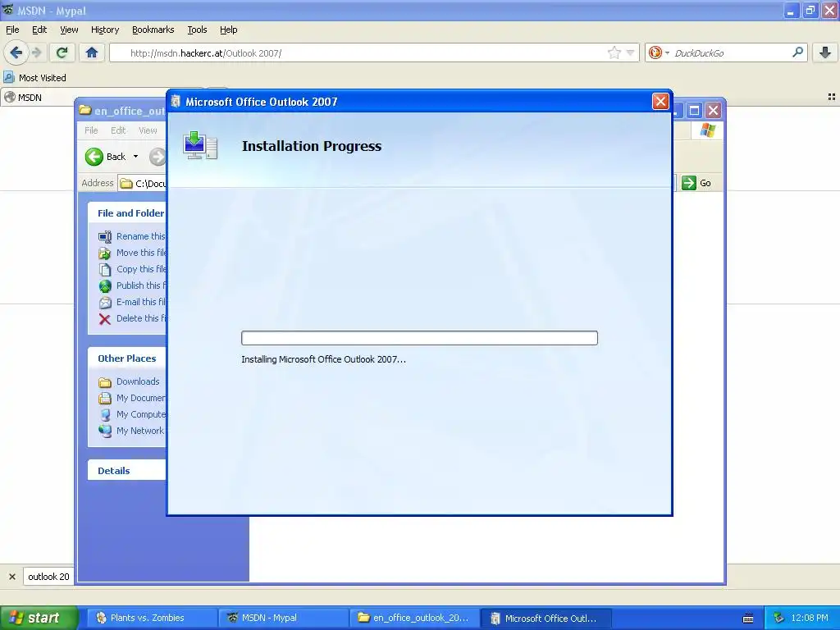Click the installer computer download icon
The image size is (840, 630).
coord(200,146)
